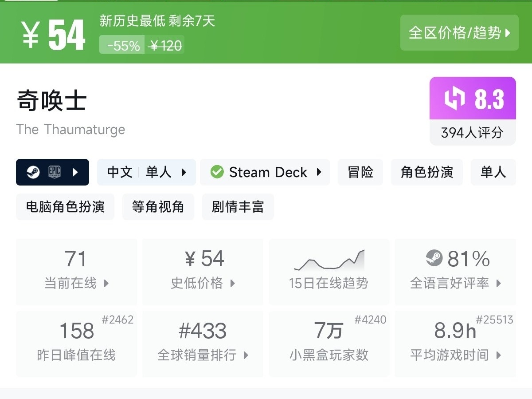Click the Epic Games store icon
Screen dimensions: 532x399
point(55,172)
